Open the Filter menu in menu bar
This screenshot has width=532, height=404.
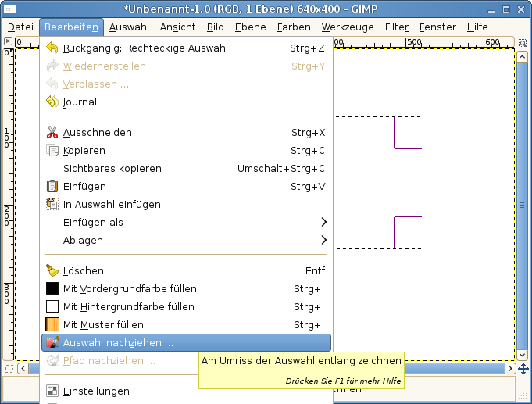[397, 27]
